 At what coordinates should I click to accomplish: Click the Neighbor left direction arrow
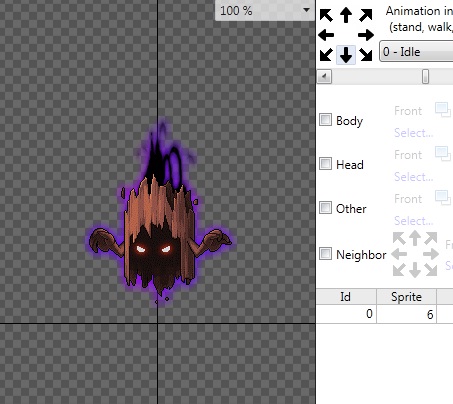(399, 254)
